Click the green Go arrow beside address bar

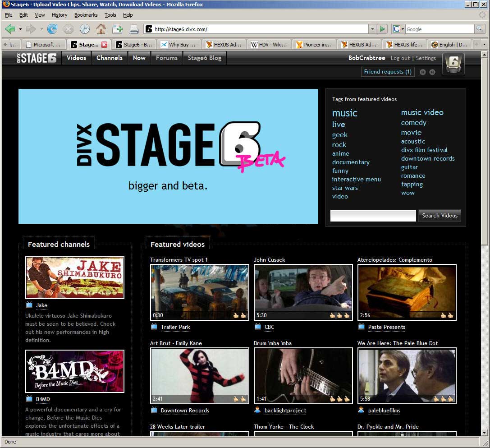click(x=382, y=29)
